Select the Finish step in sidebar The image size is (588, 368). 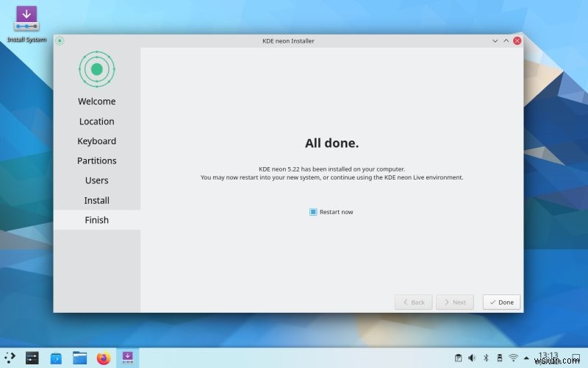97,220
